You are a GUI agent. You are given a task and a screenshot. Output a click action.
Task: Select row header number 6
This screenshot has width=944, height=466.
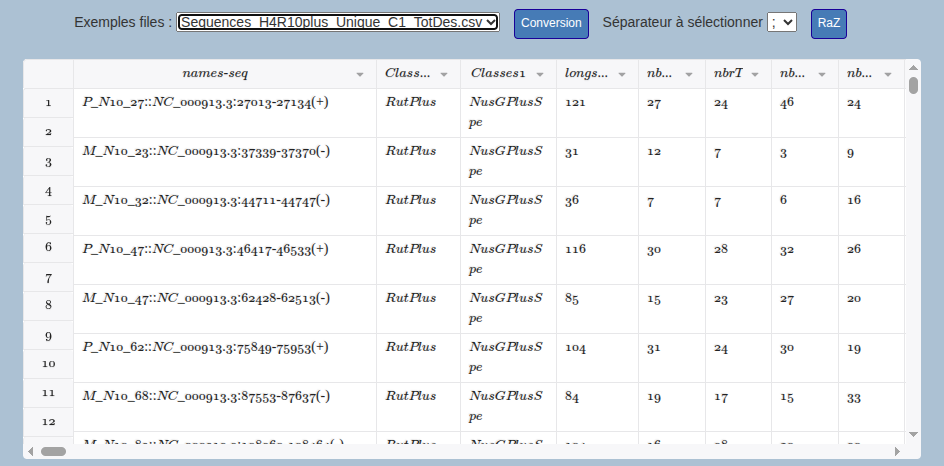[x=48, y=246]
